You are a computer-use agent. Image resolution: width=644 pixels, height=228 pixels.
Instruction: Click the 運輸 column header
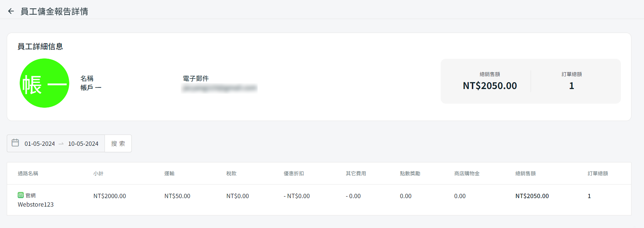(169, 173)
